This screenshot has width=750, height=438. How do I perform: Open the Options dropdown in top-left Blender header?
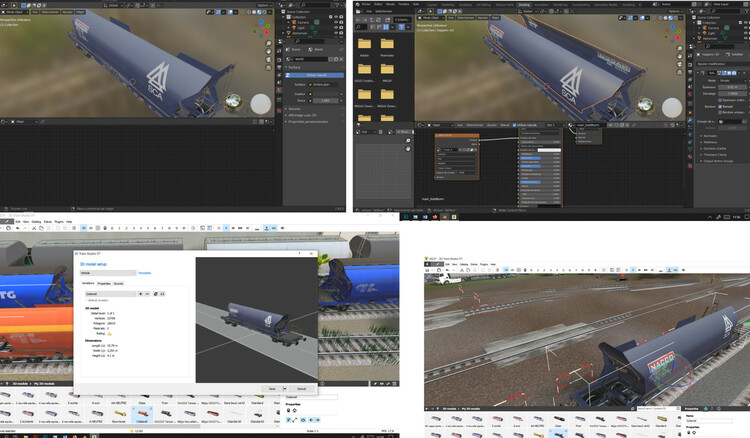tap(263, 5)
